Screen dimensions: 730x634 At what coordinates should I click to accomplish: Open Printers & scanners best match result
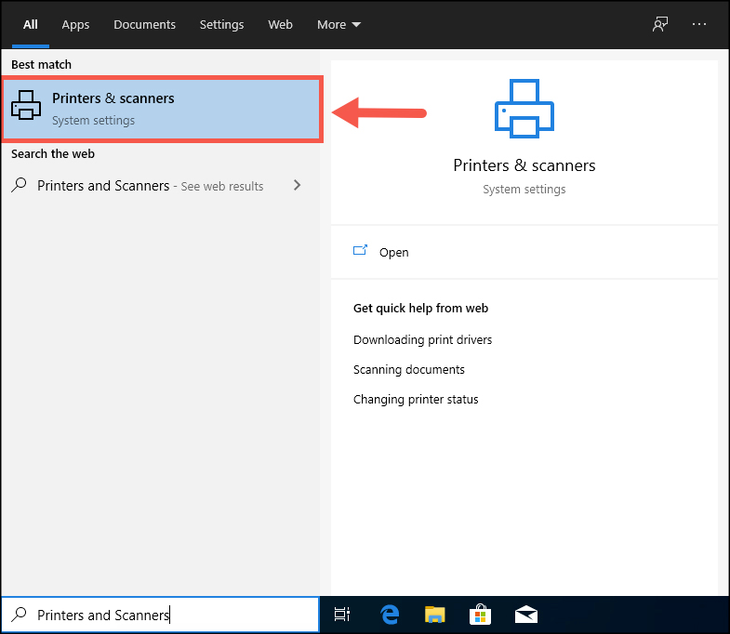[161, 109]
